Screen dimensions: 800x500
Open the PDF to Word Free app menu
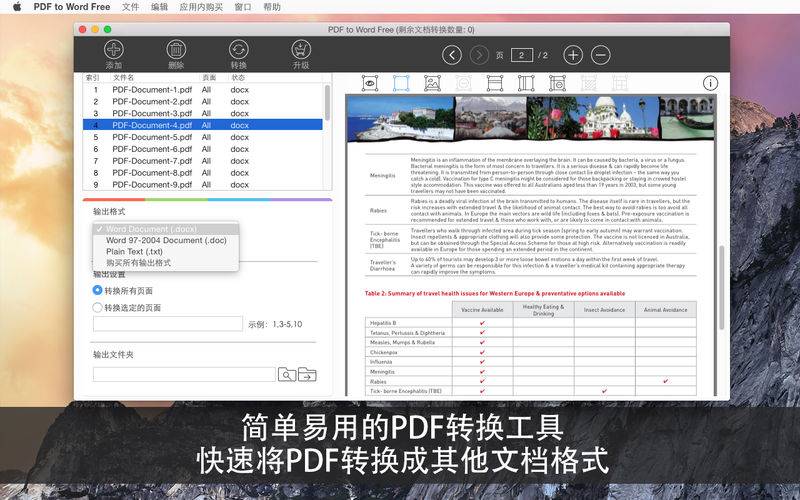pyautogui.click(x=71, y=7)
